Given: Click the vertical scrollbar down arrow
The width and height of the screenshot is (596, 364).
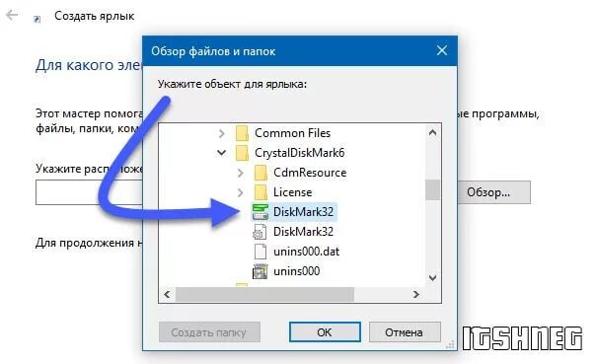Looking at the screenshot, I should click(x=432, y=278).
